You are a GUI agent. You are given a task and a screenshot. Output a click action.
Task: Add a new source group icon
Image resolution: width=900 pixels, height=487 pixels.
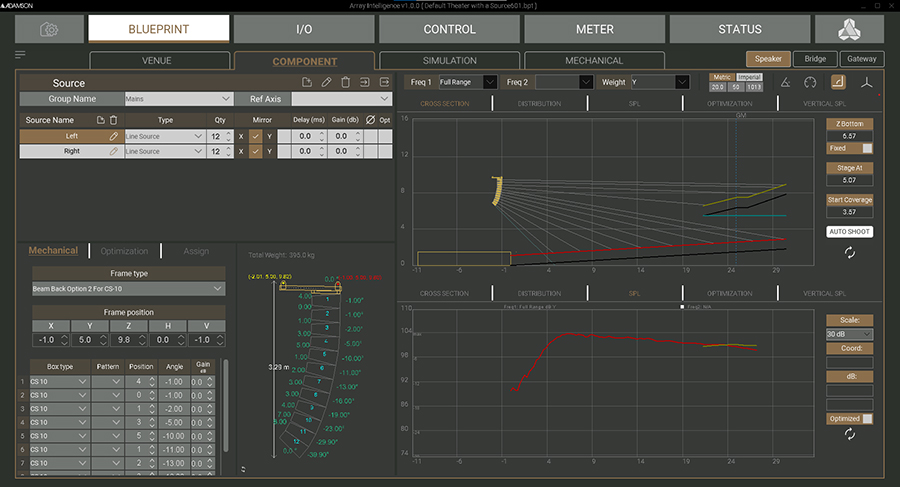[307, 82]
